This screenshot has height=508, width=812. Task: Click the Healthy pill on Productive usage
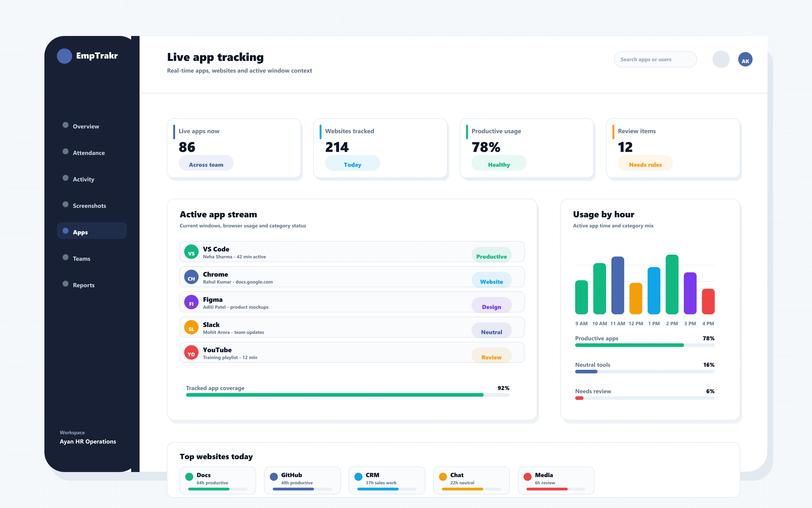[499, 163]
